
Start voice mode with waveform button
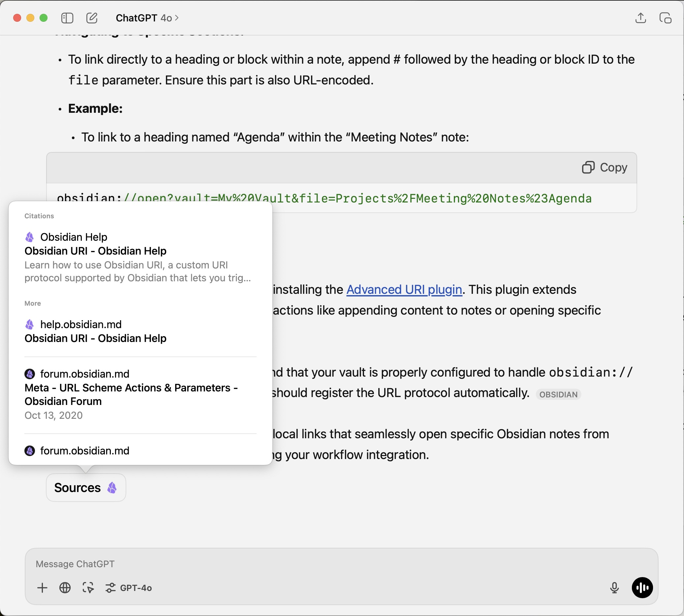[x=642, y=588]
